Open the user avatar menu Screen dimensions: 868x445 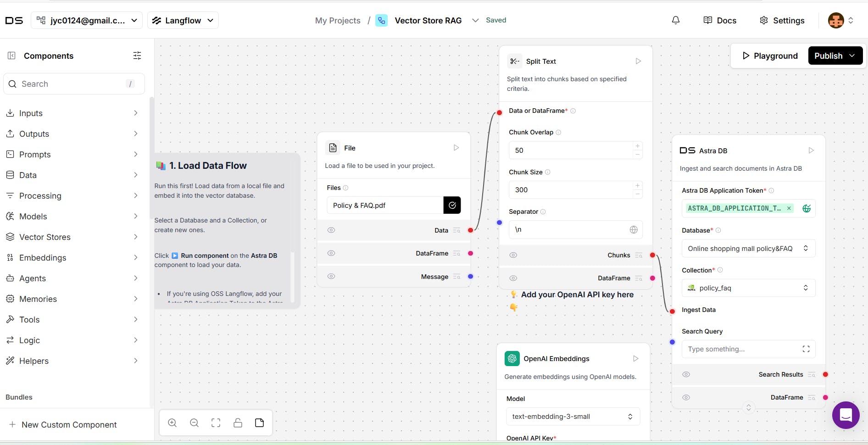point(840,20)
